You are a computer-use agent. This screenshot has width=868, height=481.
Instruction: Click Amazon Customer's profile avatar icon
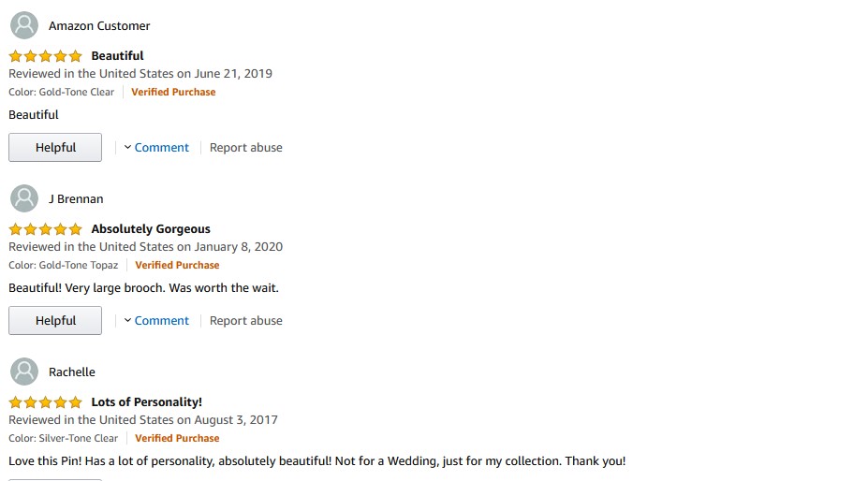click(24, 25)
